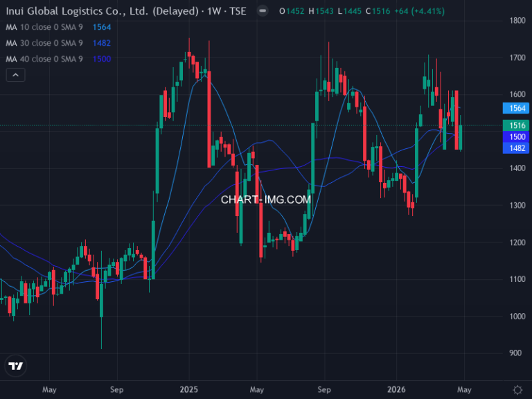
Task: Click the 1564 MA price label
Action: tap(515, 108)
